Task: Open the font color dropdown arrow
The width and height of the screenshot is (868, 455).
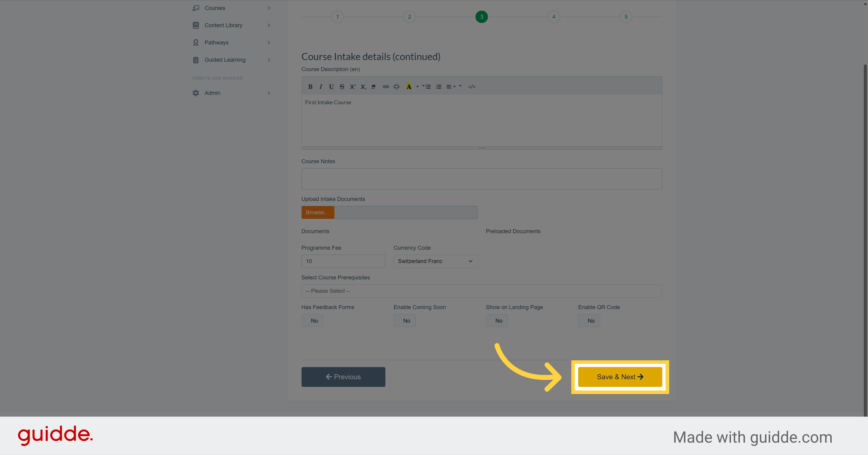Action: [x=417, y=87]
